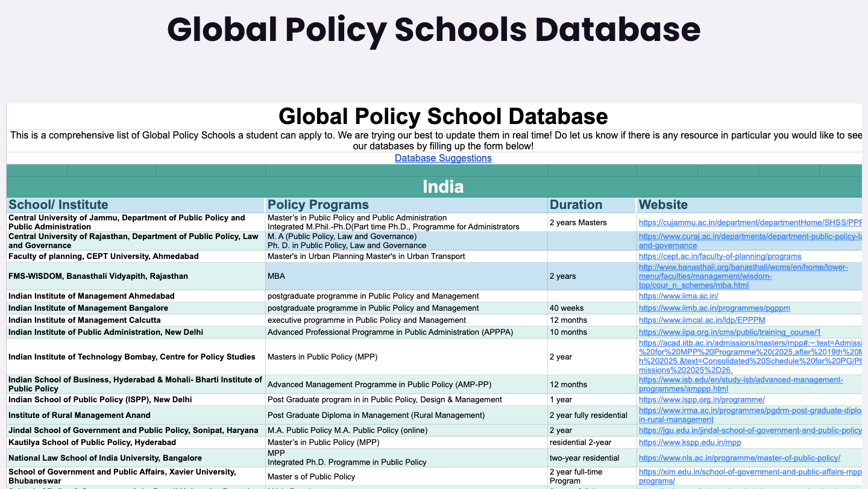Screen dimensions: 868x489
Task: Click the India section heading
Action: tap(443, 186)
